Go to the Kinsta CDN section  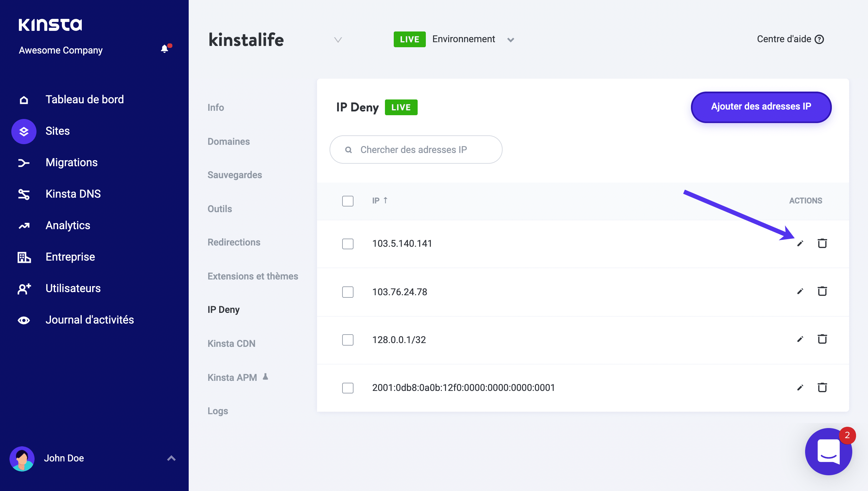tap(231, 343)
